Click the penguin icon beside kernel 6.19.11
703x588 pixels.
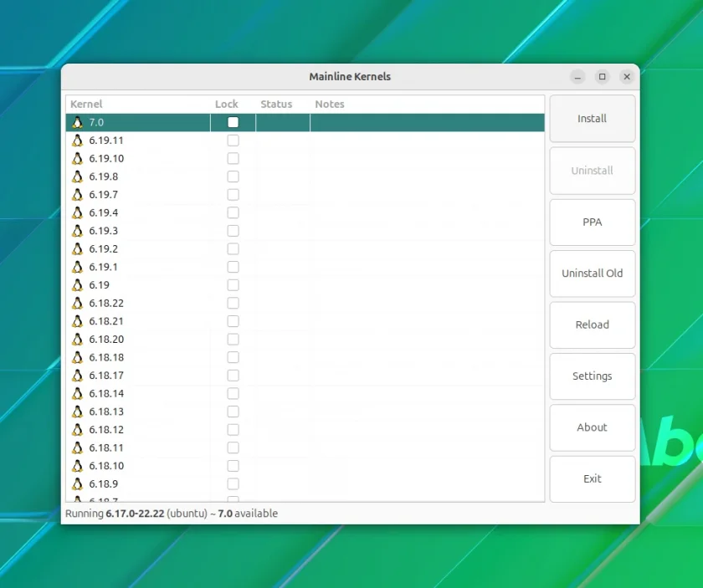78,141
